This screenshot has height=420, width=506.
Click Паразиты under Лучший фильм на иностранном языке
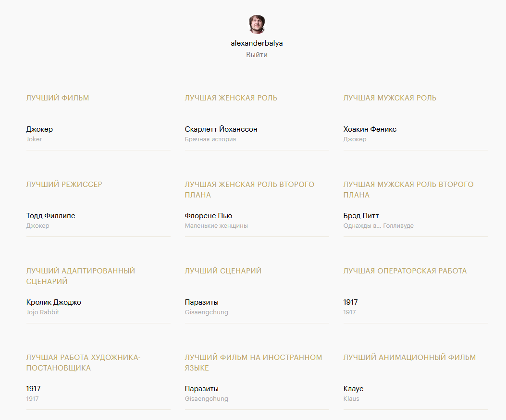pyautogui.click(x=202, y=389)
